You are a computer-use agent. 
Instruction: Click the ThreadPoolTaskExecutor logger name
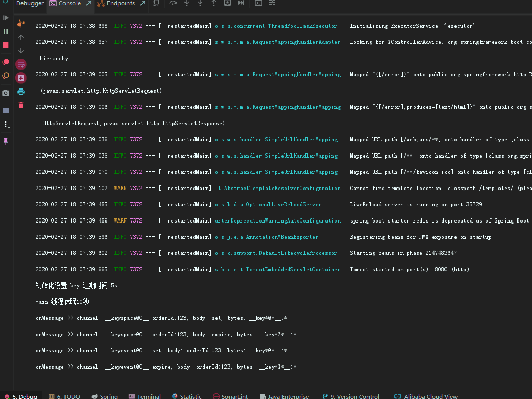(276, 26)
